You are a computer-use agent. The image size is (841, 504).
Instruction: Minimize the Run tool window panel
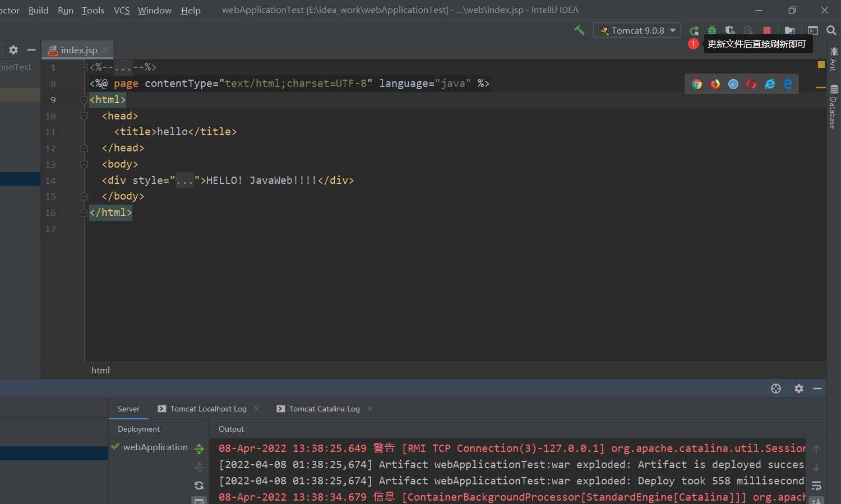pyautogui.click(x=817, y=389)
